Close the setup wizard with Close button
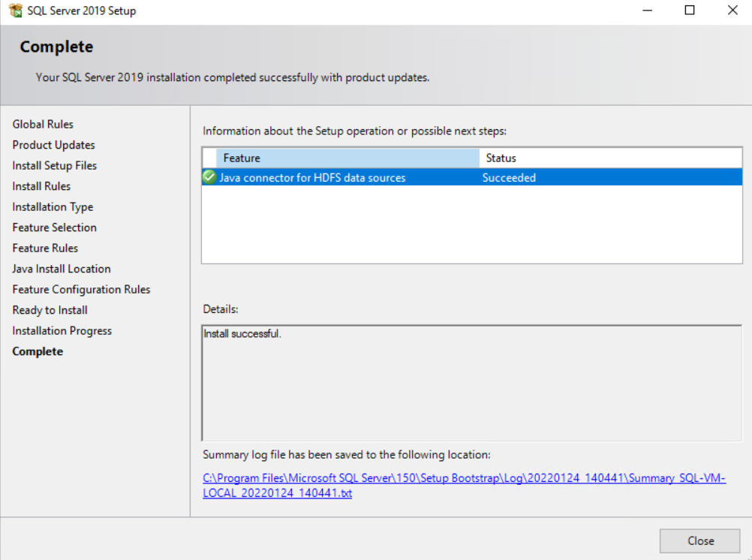 pyautogui.click(x=699, y=540)
